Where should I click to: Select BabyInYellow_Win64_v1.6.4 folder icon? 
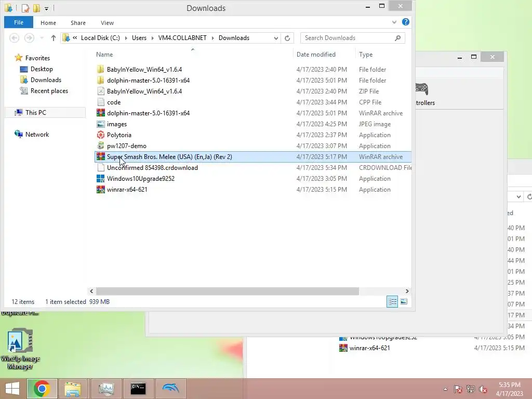click(100, 69)
